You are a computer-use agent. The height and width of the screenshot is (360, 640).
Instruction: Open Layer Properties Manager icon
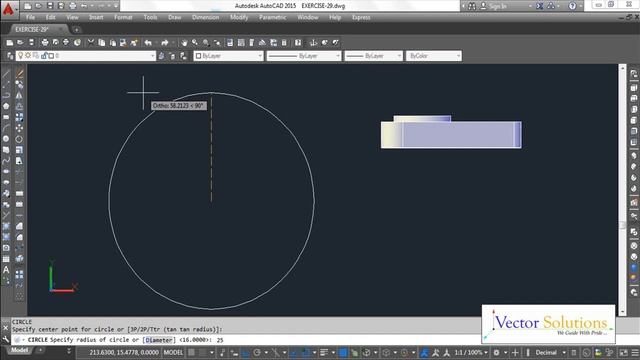(x=10, y=56)
